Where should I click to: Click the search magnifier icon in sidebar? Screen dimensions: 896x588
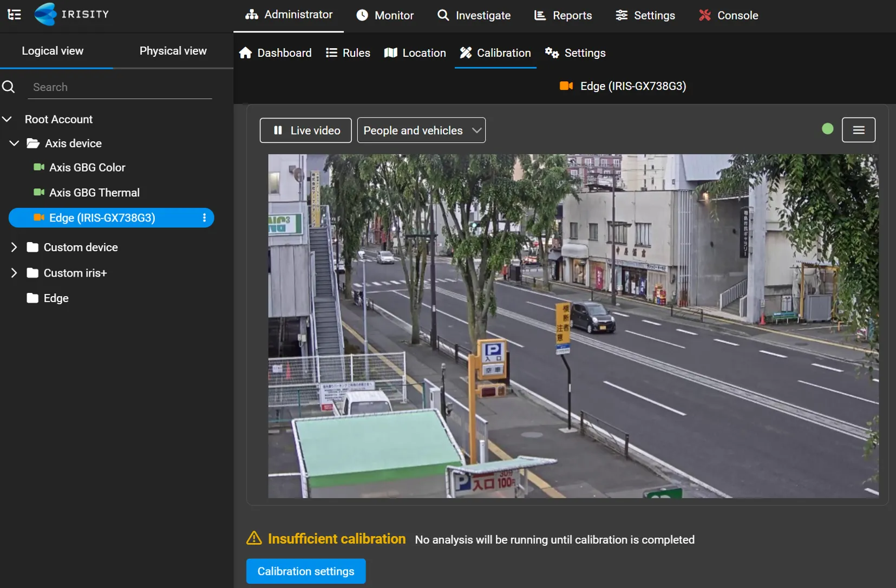click(9, 87)
